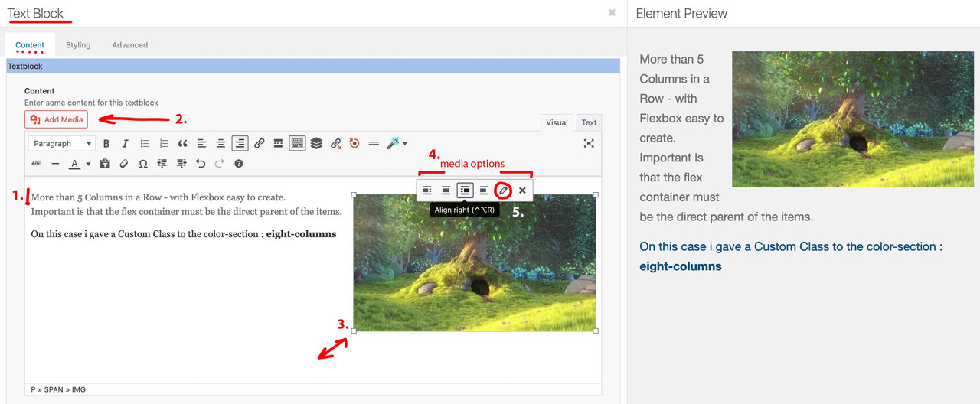The width and height of the screenshot is (980, 404).
Task: Switch to the Content tab
Action: tap(30, 45)
